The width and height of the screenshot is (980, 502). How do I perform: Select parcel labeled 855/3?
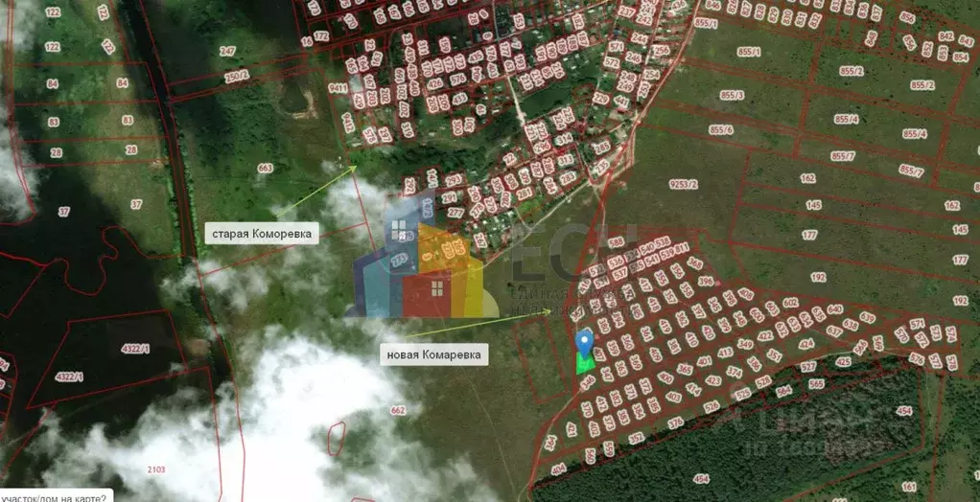[732, 95]
